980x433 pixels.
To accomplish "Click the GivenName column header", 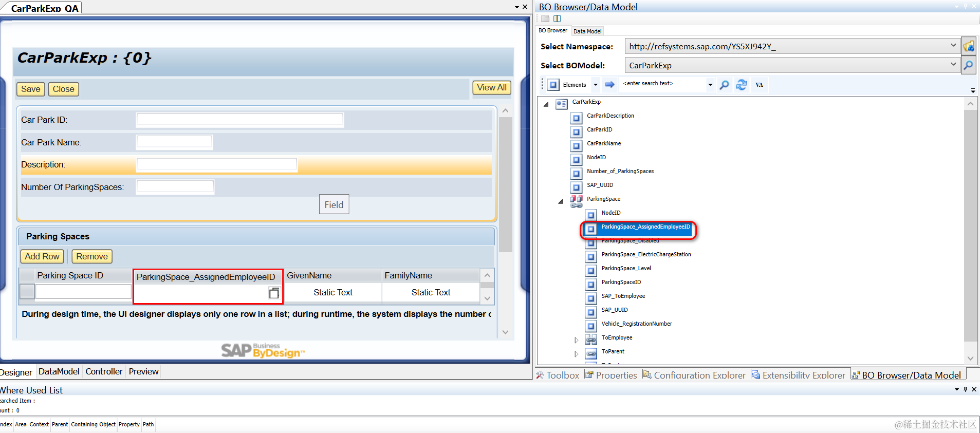I will pyautogui.click(x=332, y=275).
